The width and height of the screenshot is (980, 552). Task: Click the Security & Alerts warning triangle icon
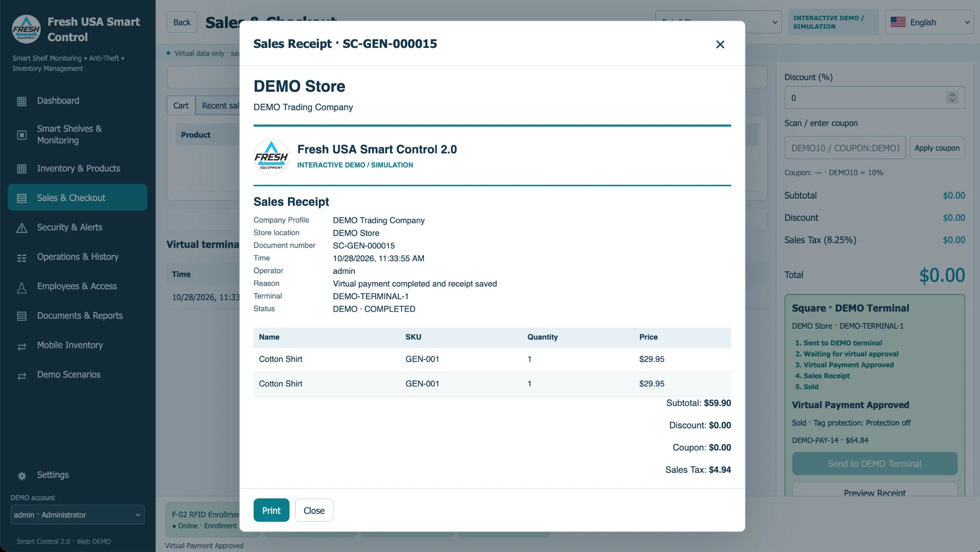[x=22, y=228]
